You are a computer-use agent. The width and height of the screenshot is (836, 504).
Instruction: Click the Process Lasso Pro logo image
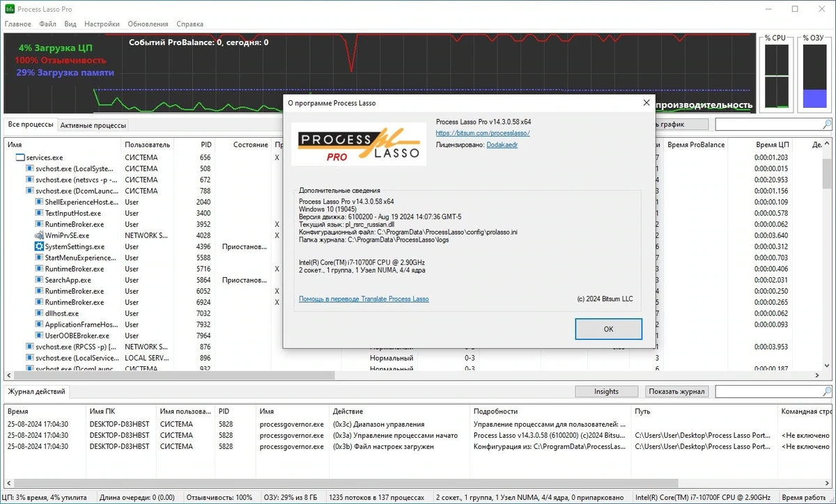[x=359, y=144]
